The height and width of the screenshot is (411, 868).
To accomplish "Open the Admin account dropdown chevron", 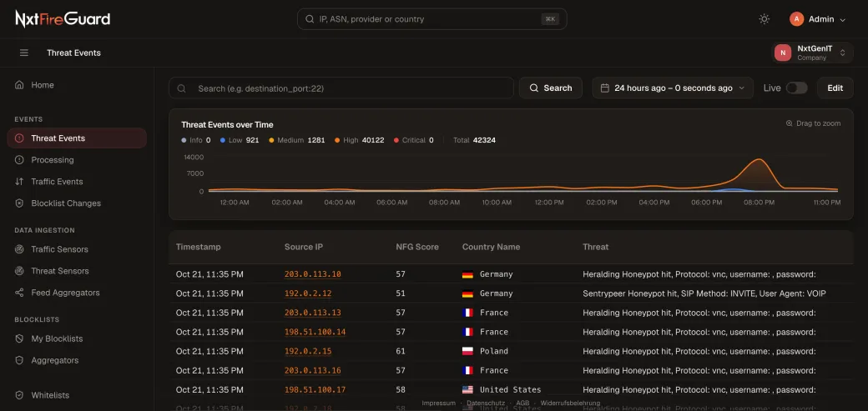I will click(x=842, y=19).
